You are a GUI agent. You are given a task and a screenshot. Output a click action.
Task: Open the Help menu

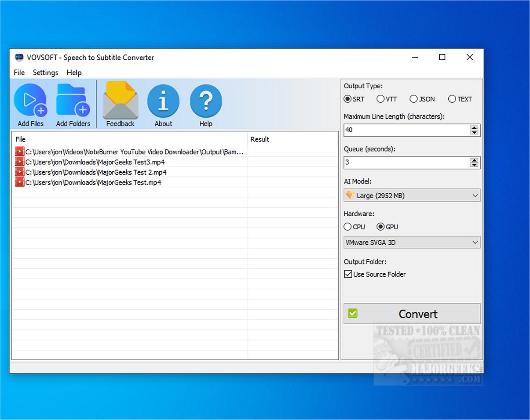coord(74,72)
